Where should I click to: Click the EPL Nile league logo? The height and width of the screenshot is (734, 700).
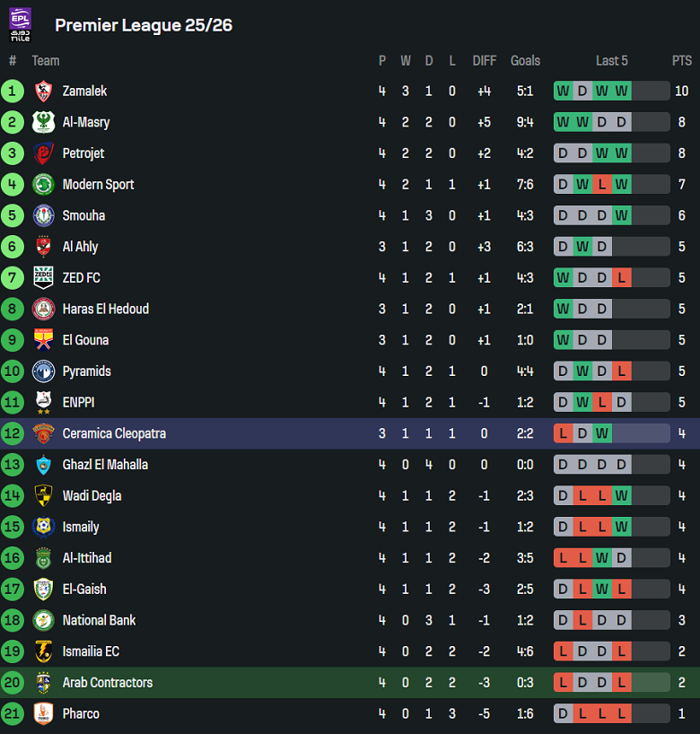20,24
